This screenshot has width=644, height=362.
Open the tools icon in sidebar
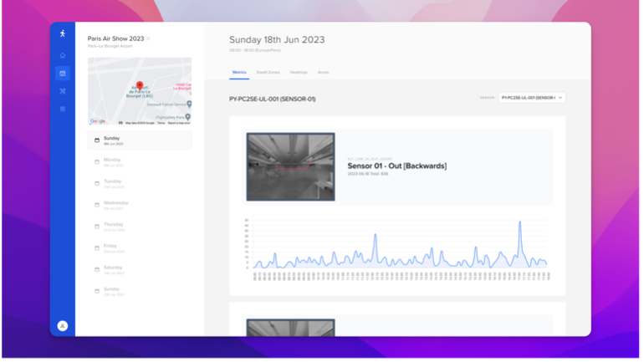click(62, 91)
